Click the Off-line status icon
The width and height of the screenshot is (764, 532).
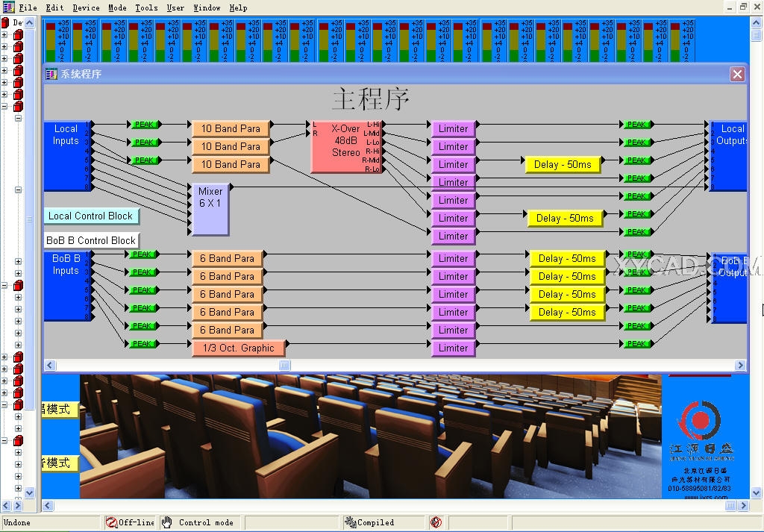111,522
